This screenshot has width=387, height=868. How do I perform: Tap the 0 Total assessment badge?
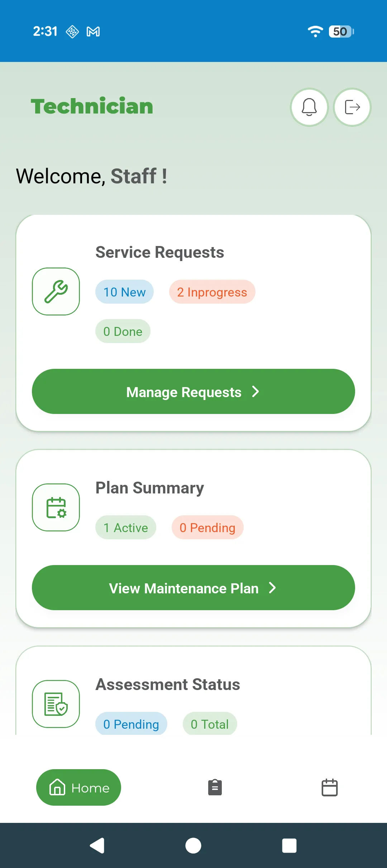[210, 724]
